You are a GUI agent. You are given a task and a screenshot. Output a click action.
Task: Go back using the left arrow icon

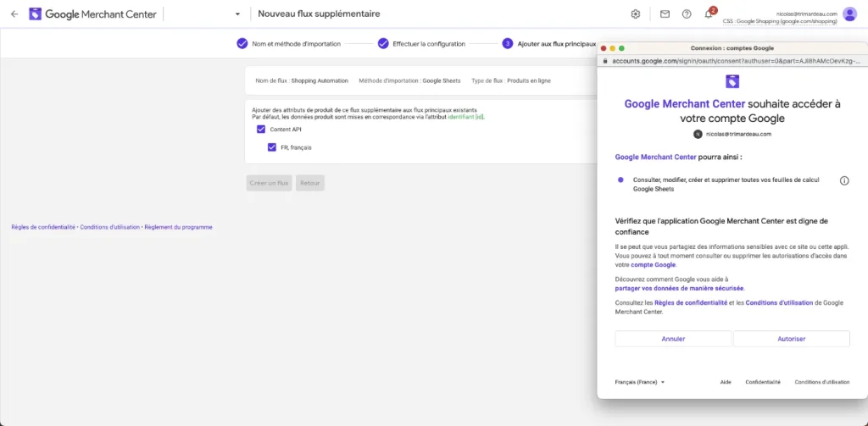tap(14, 14)
